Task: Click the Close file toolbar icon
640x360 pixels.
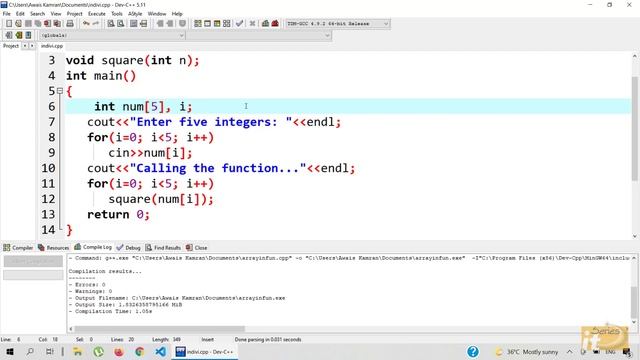Action: point(48,24)
